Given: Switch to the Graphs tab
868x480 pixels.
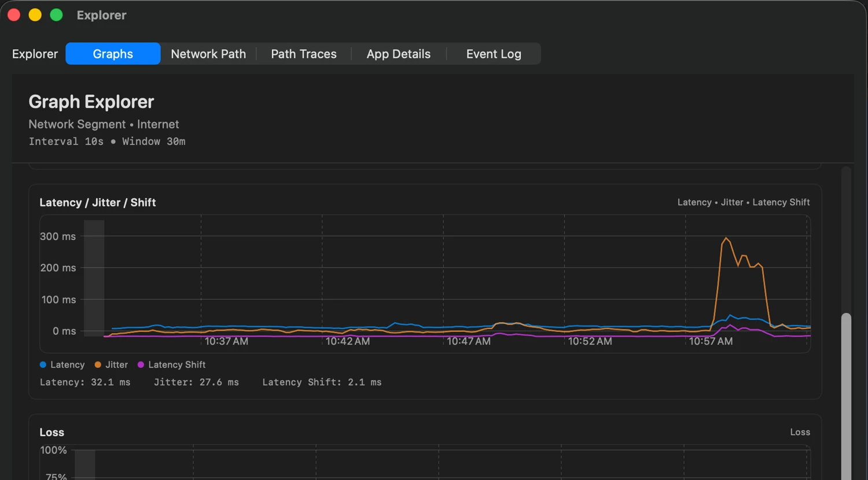Looking at the screenshot, I should (x=113, y=54).
